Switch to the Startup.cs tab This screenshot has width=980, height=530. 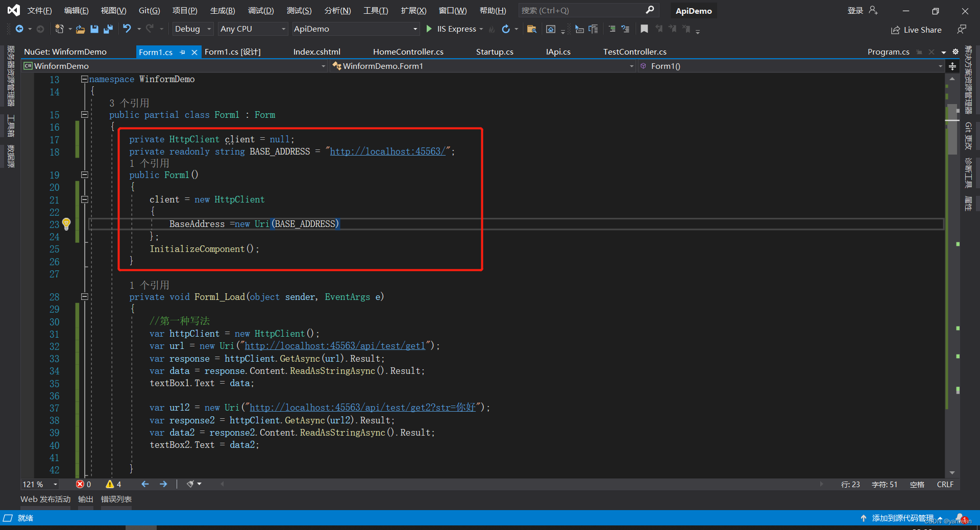(x=495, y=52)
